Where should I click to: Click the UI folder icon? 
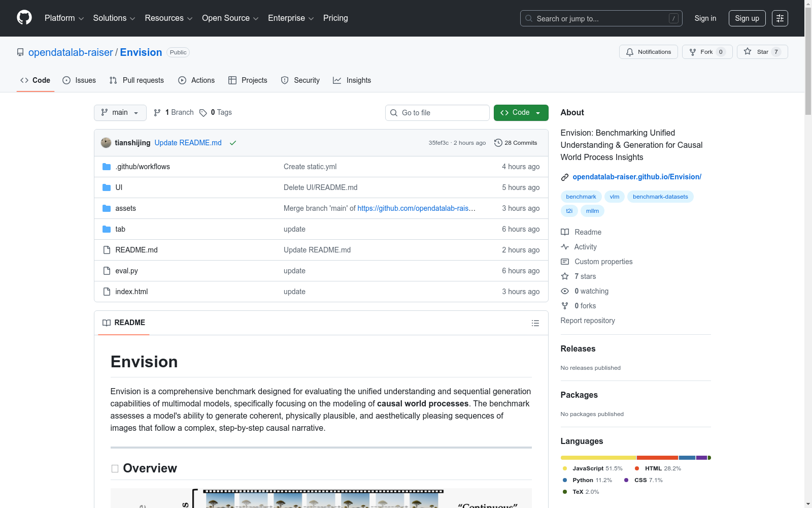tap(107, 187)
